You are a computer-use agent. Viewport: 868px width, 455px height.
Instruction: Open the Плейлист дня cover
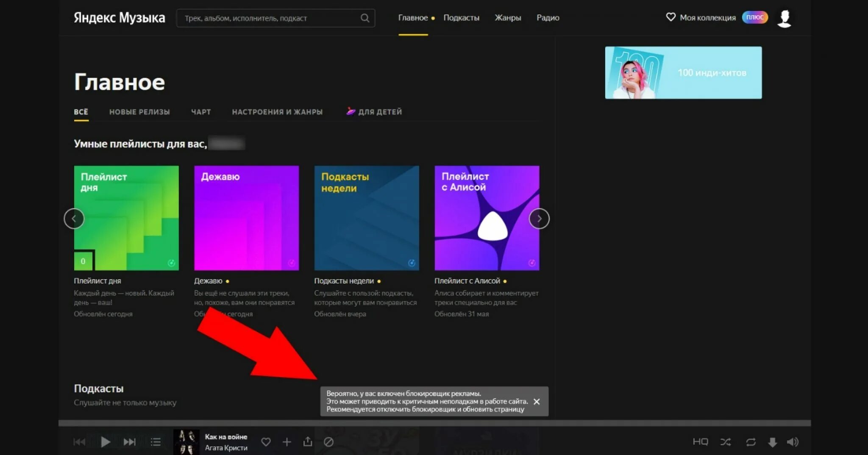(126, 218)
